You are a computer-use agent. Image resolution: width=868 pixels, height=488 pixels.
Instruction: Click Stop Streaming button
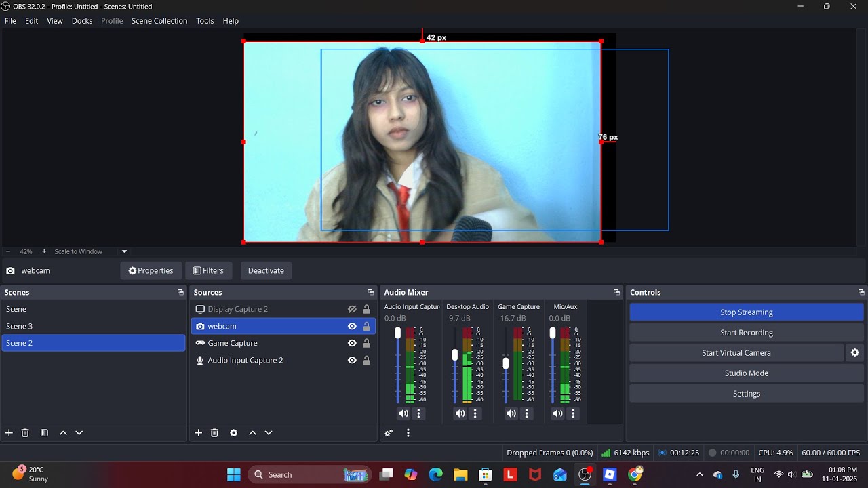tap(747, 312)
